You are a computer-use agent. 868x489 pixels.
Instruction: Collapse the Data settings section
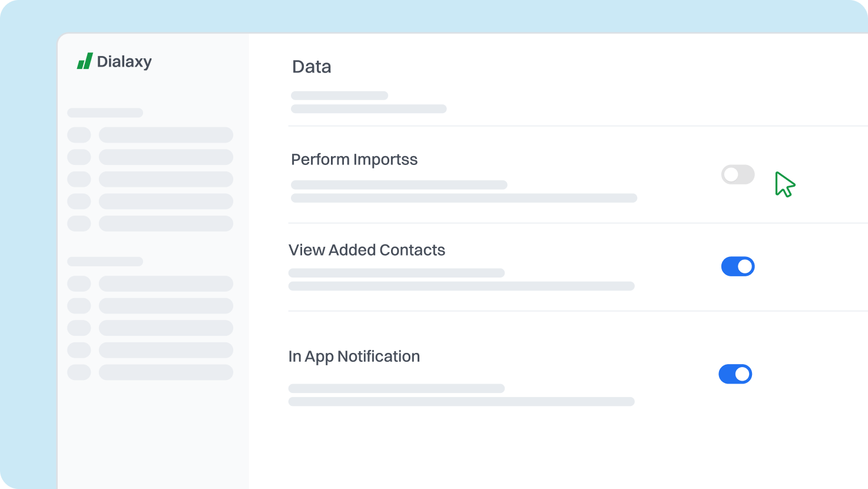(x=312, y=67)
